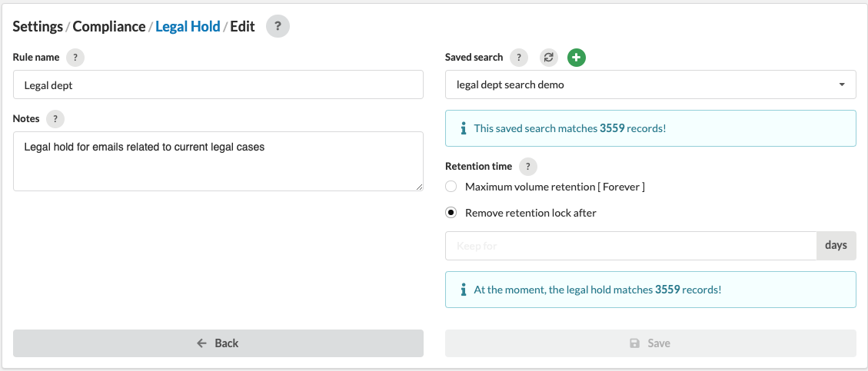The height and width of the screenshot is (371, 868).
Task: Expand the saved search dropdown
Action: click(x=650, y=84)
